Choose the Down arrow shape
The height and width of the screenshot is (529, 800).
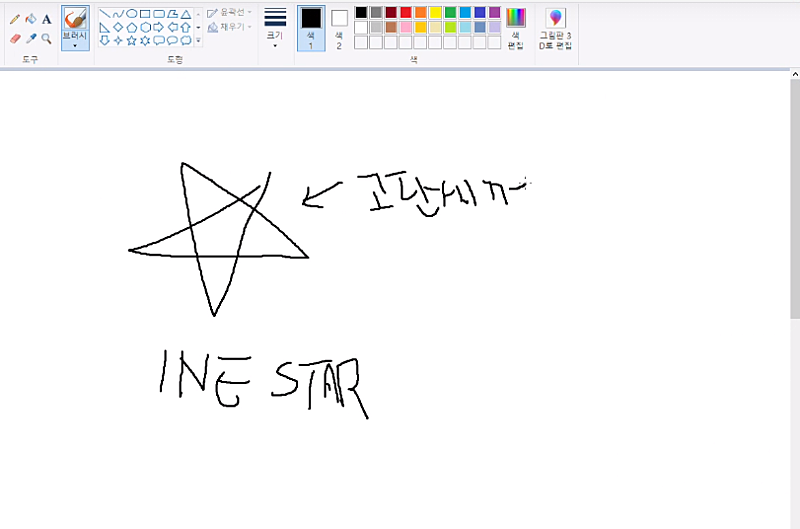click(x=105, y=40)
